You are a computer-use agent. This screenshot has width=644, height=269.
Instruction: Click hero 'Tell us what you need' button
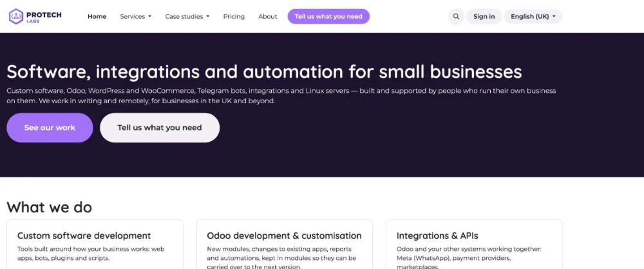tap(160, 128)
